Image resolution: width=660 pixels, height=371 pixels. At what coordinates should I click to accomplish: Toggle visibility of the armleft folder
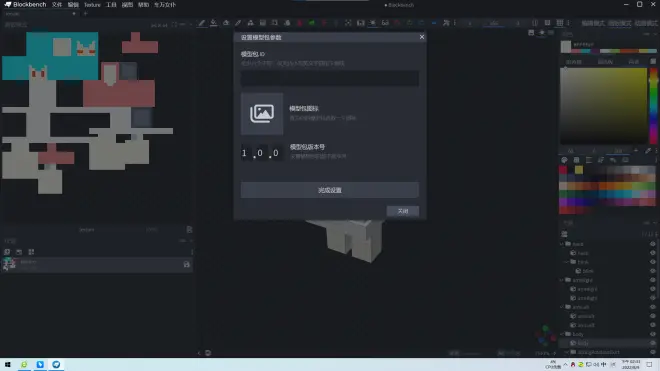(652, 307)
